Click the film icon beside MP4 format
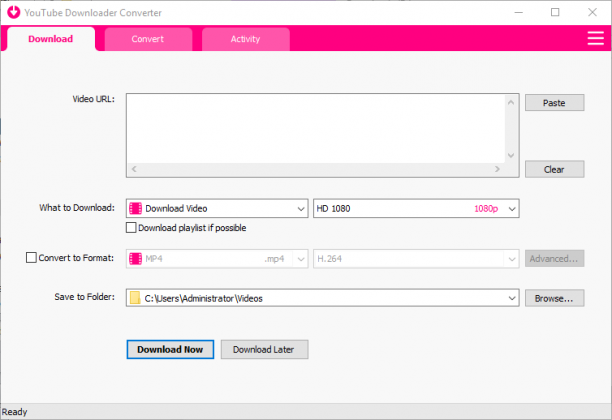This screenshot has height=420, width=612. click(x=135, y=259)
